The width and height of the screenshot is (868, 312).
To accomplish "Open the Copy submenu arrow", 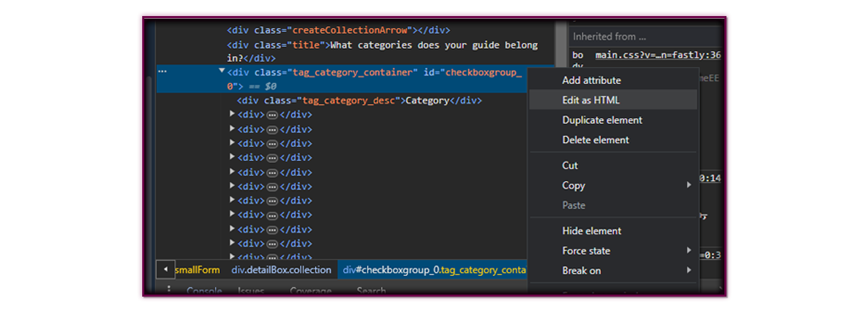I will coord(689,185).
